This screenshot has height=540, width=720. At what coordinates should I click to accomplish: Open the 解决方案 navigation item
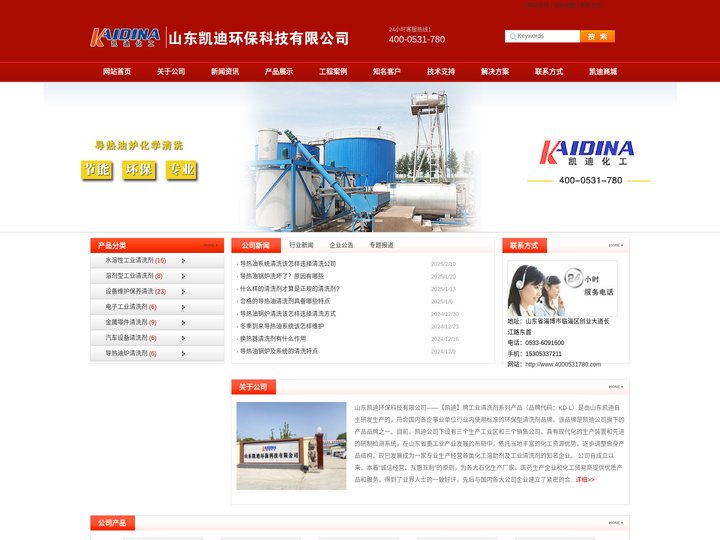click(495, 72)
